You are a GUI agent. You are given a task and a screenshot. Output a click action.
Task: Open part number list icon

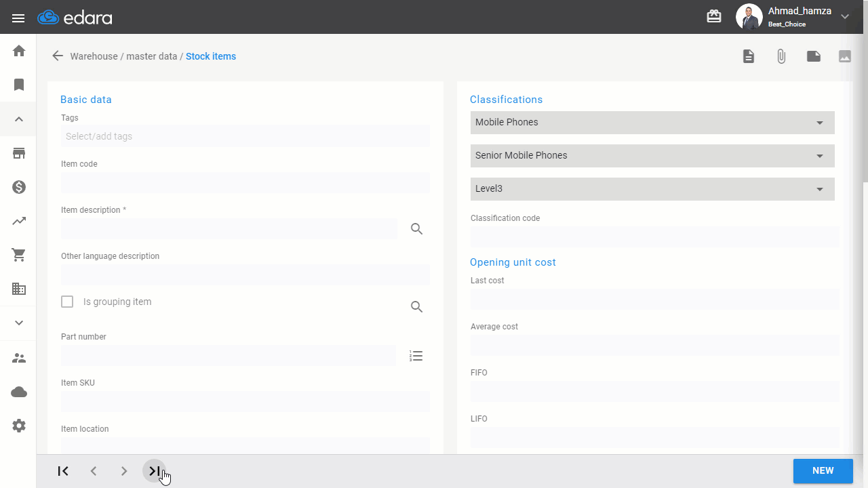(416, 356)
